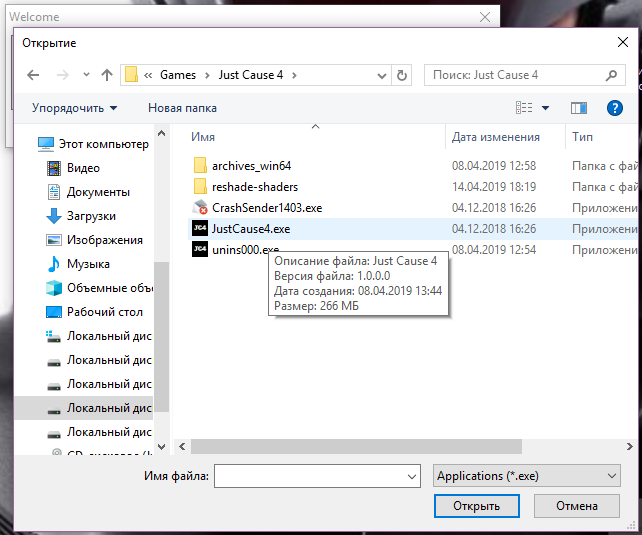Select unins000.exe file
This screenshot has height=535, width=642.
pyautogui.click(x=245, y=250)
